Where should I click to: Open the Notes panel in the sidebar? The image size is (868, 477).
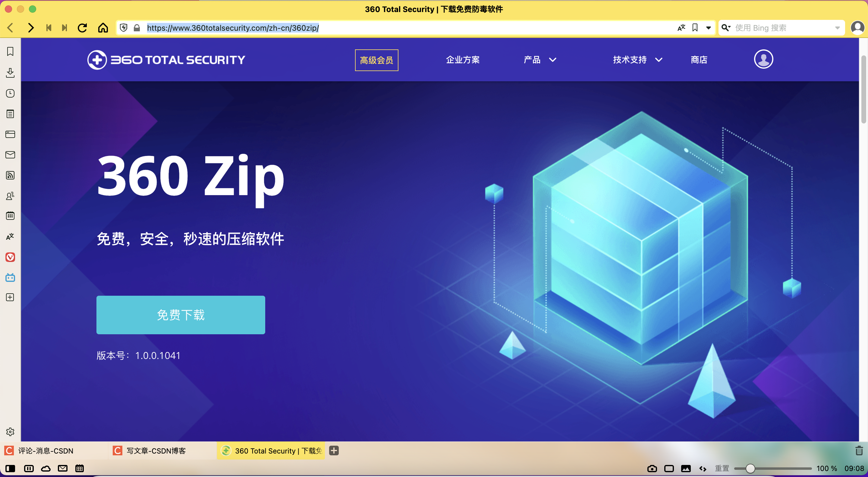click(x=10, y=114)
